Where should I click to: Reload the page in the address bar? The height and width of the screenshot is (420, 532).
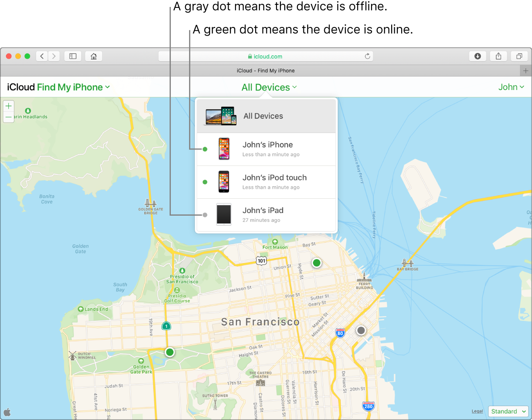coord(367,56)
